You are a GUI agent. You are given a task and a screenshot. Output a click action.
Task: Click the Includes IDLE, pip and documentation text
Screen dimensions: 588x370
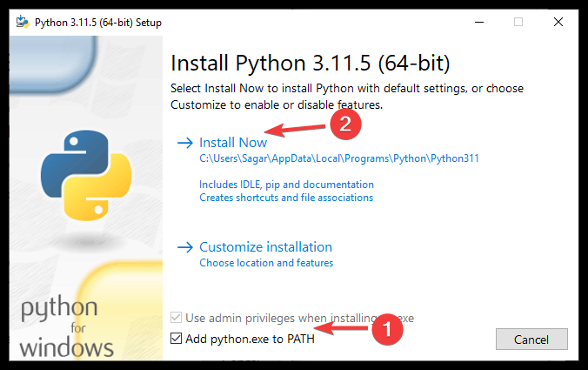[286, 185]
